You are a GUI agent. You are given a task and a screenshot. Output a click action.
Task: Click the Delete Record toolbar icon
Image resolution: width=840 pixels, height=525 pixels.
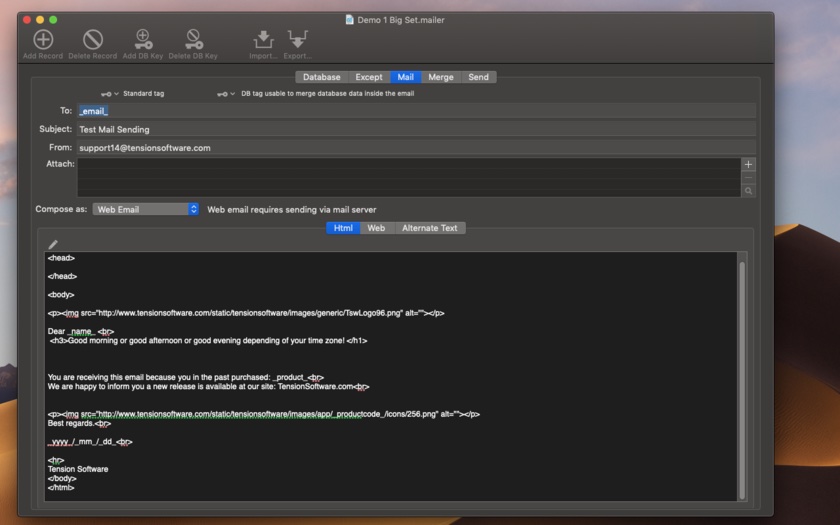[x=92, y=40]
